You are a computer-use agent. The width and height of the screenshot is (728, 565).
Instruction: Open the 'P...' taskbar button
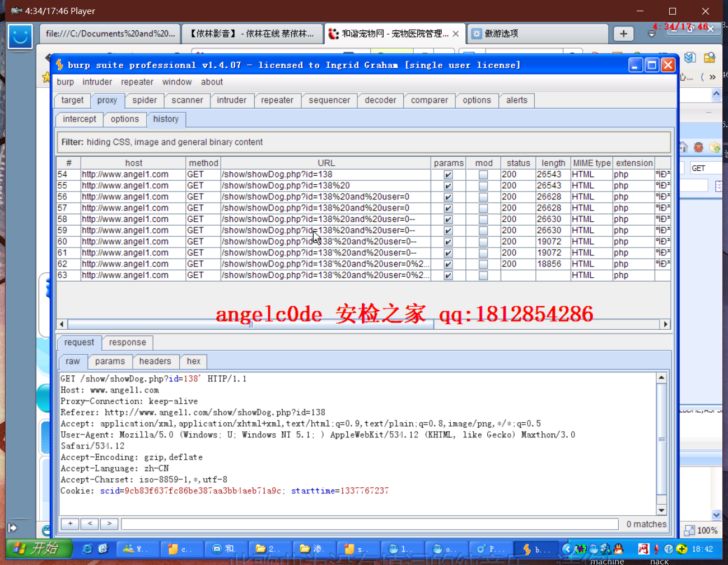coord(491,549)
